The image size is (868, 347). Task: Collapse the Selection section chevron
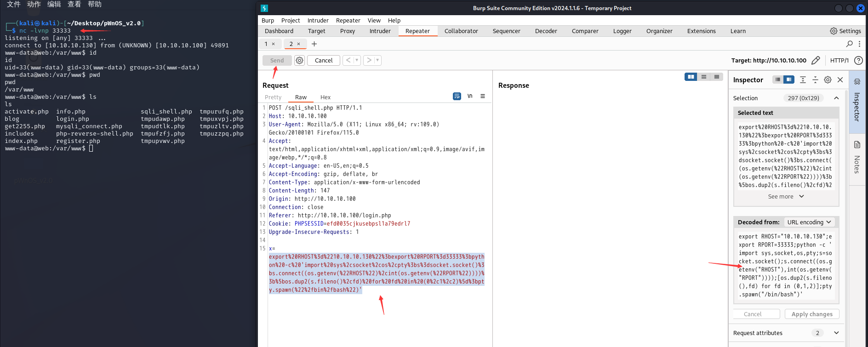tap(836, 98)
